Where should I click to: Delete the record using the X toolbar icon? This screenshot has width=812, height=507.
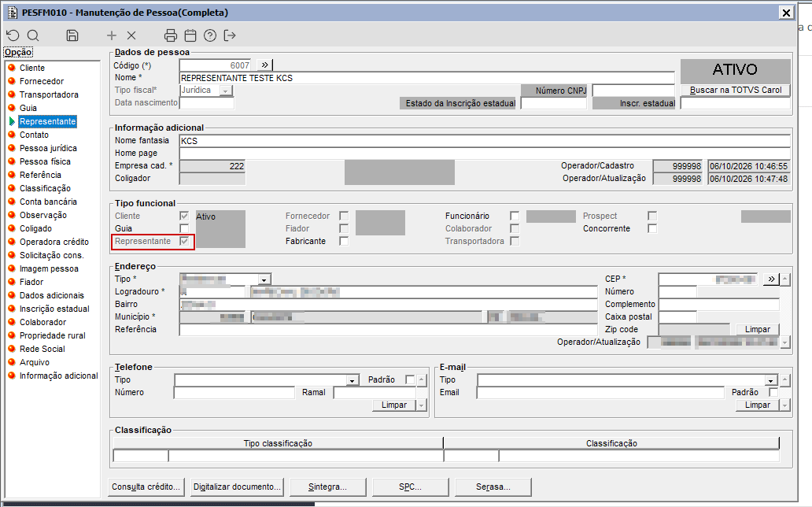tap(131, 35)
